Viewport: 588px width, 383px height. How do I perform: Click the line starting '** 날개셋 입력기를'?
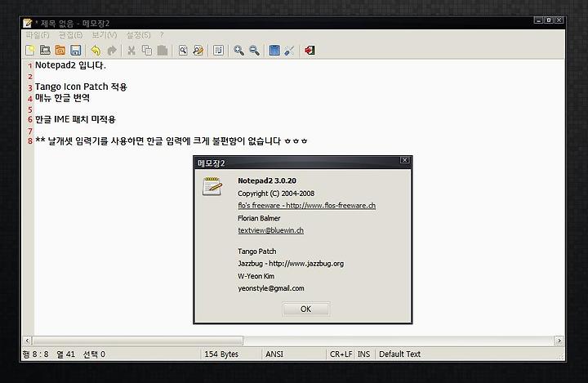click(x=171, y=141)
